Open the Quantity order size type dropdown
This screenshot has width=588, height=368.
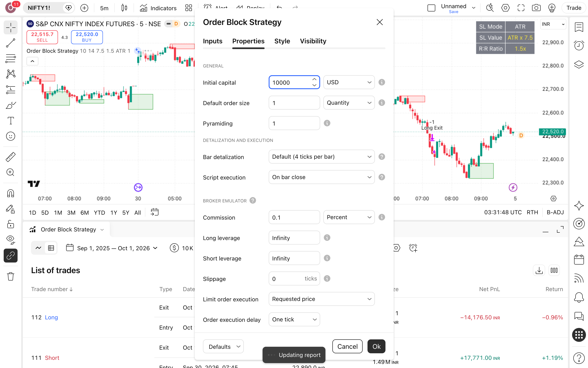(349, 103)
